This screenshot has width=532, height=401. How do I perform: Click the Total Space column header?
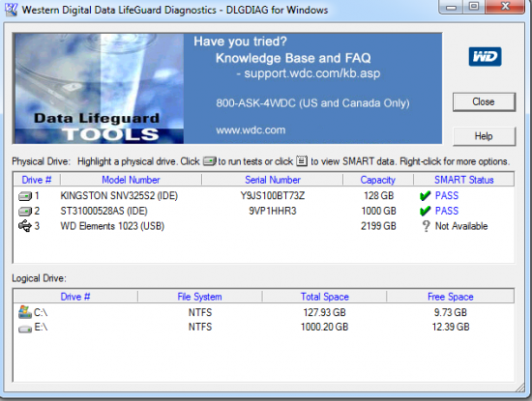click(324, 297)
